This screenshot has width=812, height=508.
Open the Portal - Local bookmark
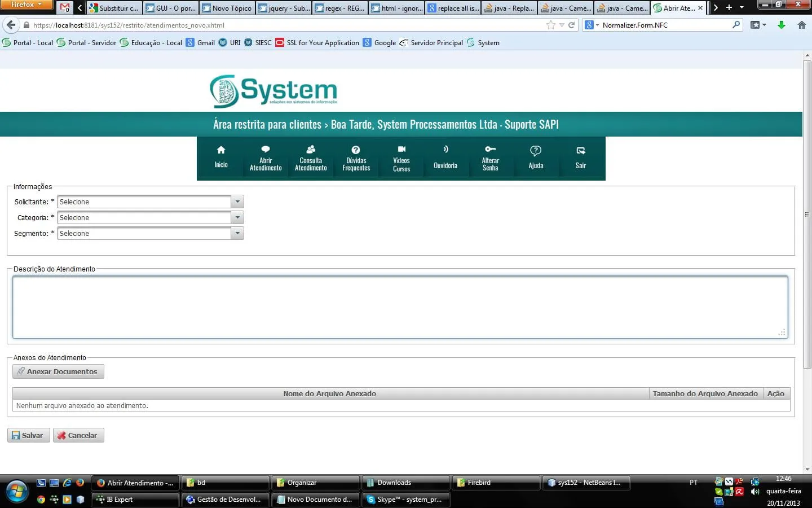pos(28,42)
